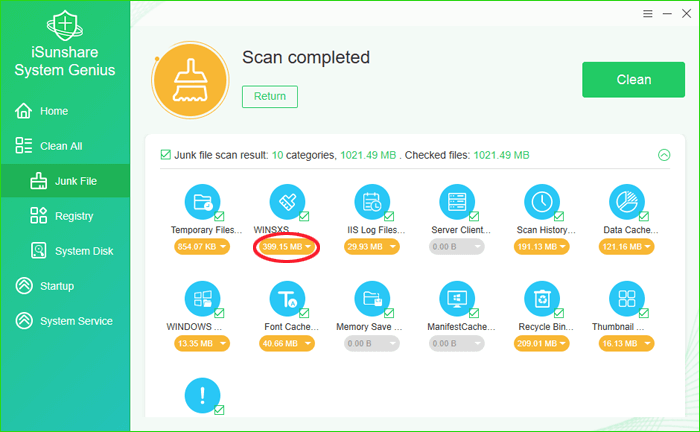Toggle the WINDOWS category checkbox

[219, 313]
